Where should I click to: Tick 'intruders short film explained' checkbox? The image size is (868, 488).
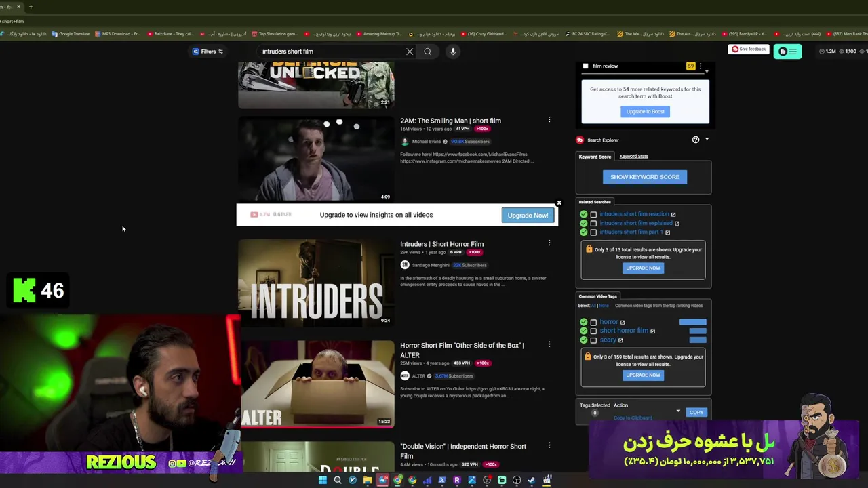pos(593,223)
